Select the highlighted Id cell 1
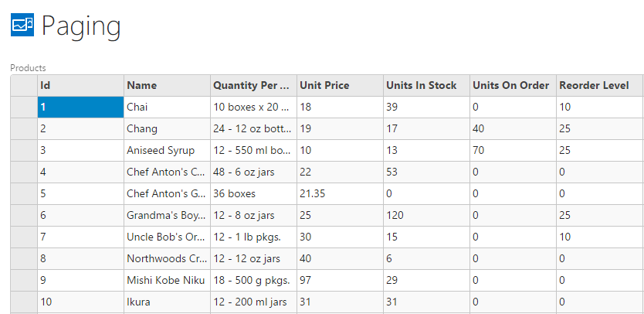This screenshot has height=314, width=644. (80, 107)
